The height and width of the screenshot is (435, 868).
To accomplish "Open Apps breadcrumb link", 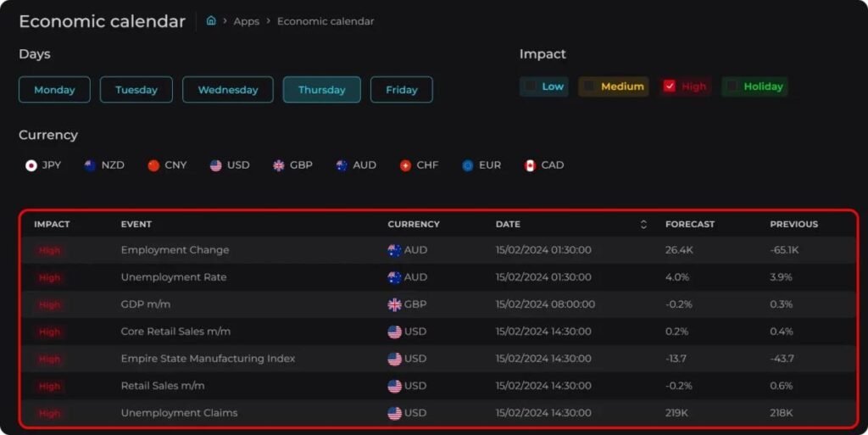I will pyautogui.click(x=247, y=21).
